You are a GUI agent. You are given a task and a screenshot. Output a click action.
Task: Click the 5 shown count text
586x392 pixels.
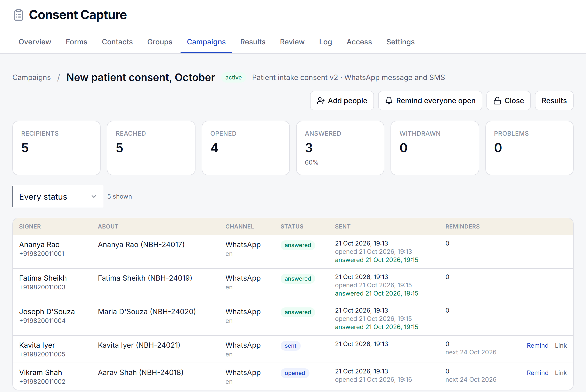click(119, 197)
